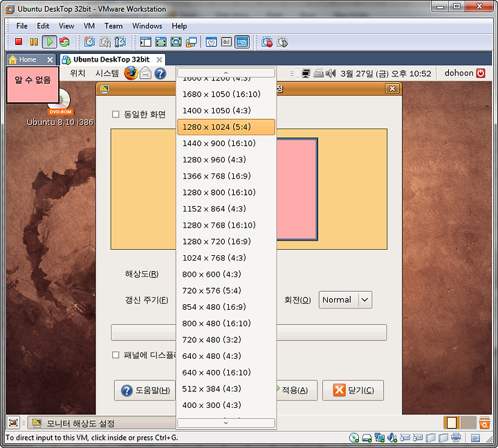This screenshot has width=498, height=448.
Task: Click the show desktop icon in Ubuntu panel
Action: pyautogui.click(x=13, y=423)
